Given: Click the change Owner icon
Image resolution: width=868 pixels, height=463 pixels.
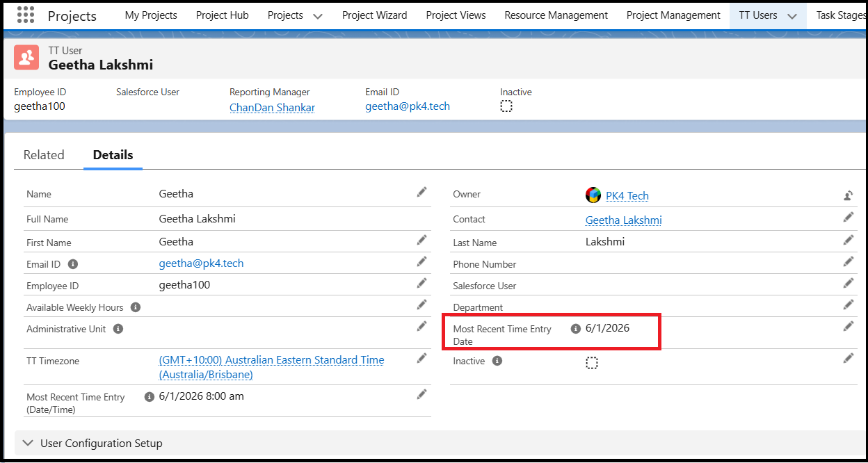Looking at the screenshot, I should [849, 195].
